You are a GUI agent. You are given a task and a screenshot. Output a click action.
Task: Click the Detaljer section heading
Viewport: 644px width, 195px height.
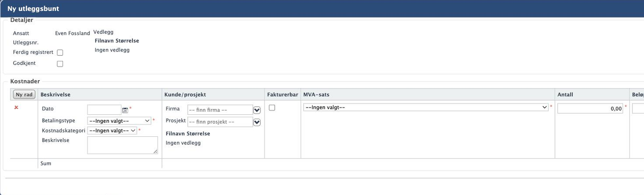tap(21, 20)
